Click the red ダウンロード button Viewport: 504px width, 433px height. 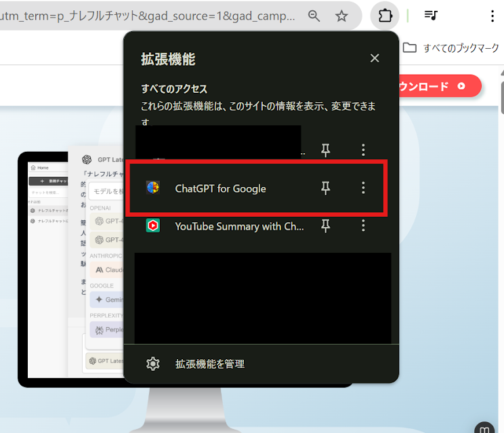point(440,86)
